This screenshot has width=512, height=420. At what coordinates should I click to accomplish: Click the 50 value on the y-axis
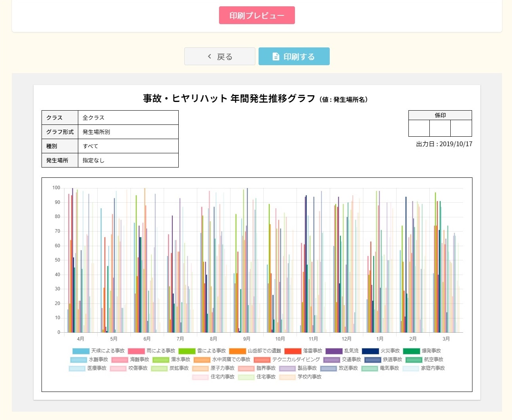tap(57, 260)
